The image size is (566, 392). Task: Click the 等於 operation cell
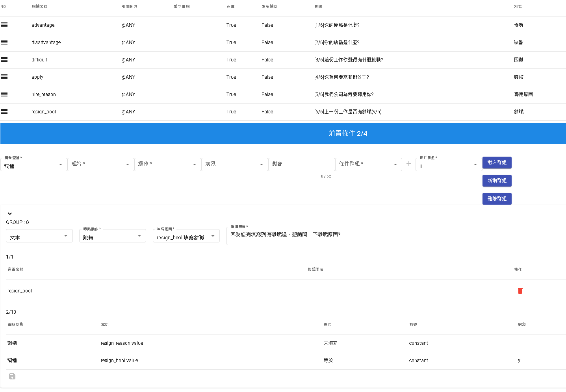coord(328,361)
